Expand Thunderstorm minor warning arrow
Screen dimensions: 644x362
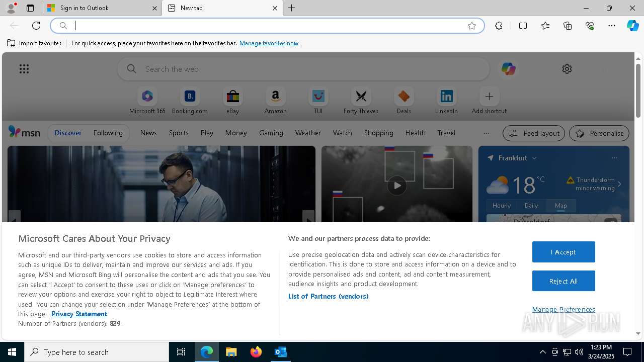coord(619,184)
